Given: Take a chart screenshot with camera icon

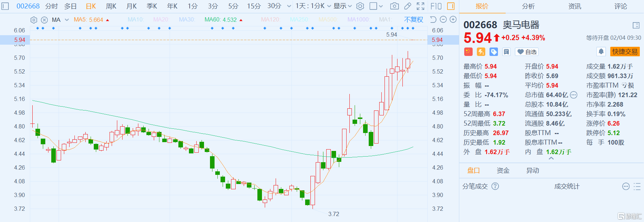Looking at the screenshot, I should pos(394,6).
